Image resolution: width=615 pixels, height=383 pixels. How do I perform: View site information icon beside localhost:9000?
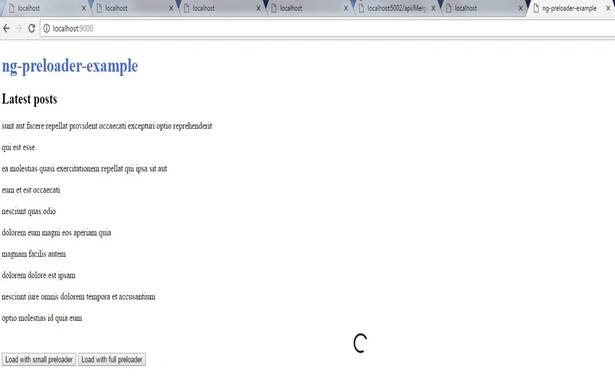tap(46, 28)
